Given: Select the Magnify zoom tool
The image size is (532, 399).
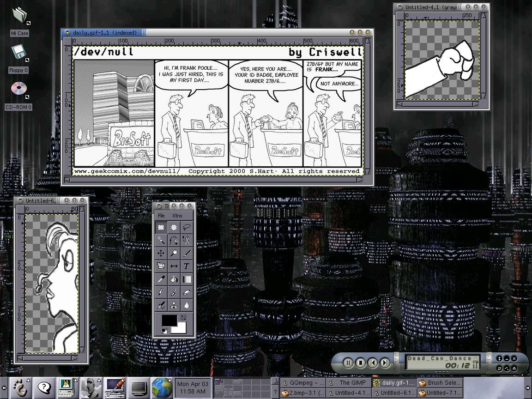Looking at the screenshot, I should click(174, 253).
